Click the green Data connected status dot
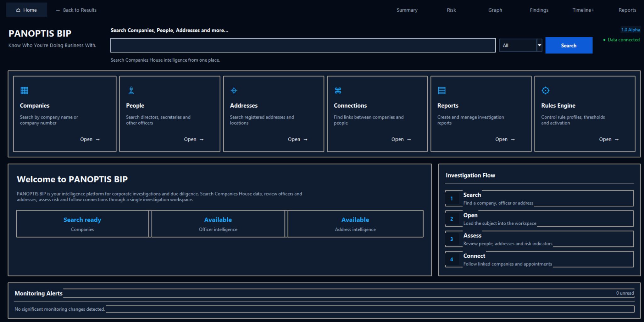The width and height of the screenshot is (644, 322). tap(604, 40)
